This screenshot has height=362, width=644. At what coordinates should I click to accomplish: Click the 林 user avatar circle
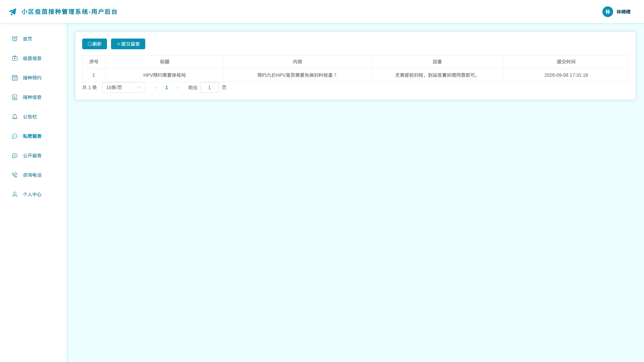coord(607,12)
